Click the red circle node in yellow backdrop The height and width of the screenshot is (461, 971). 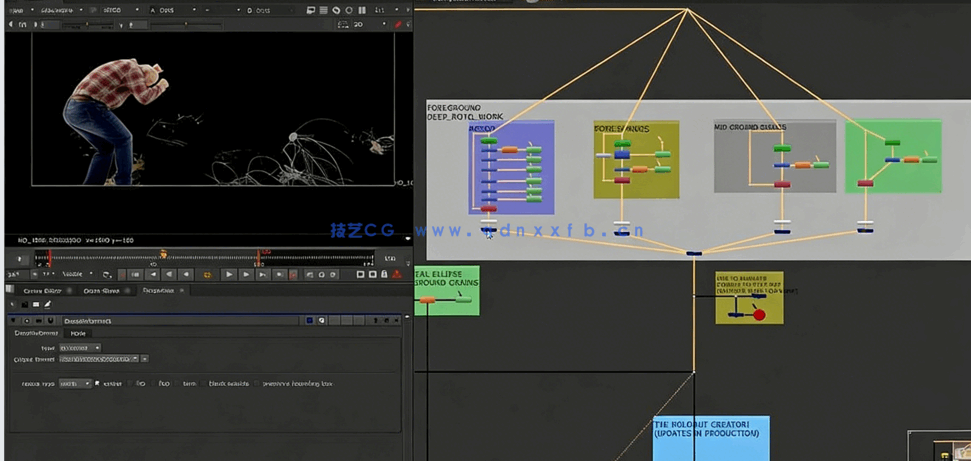(759, 315)
